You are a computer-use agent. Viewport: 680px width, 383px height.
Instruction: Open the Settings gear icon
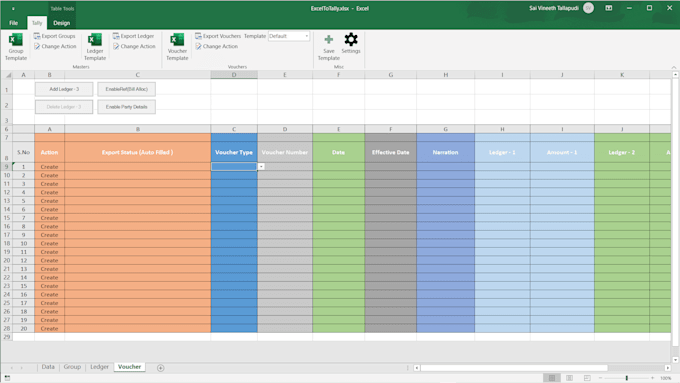pyautogui.click(x=351, y=39)
